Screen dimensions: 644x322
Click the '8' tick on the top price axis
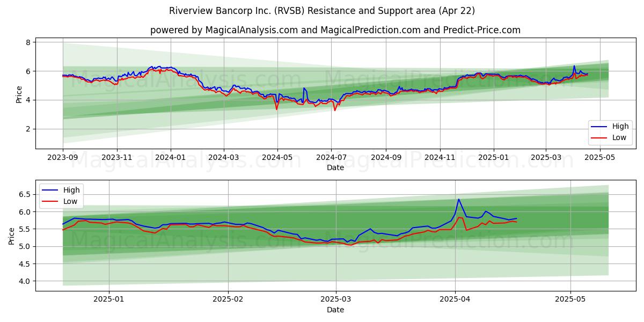(x=29, y=42)
